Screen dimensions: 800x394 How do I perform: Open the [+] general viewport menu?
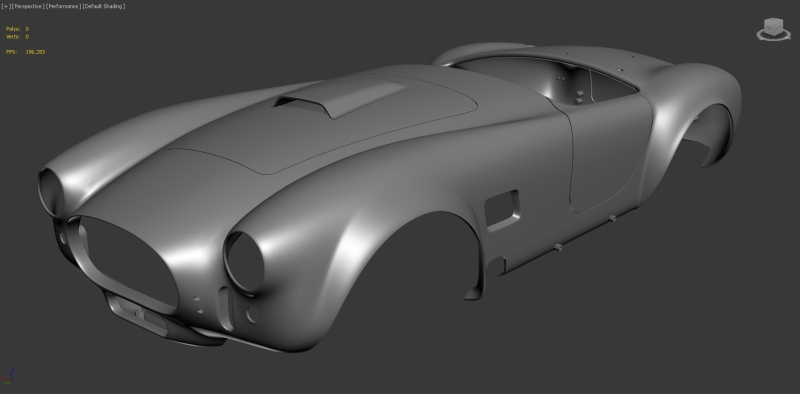(x=6, y=6)
